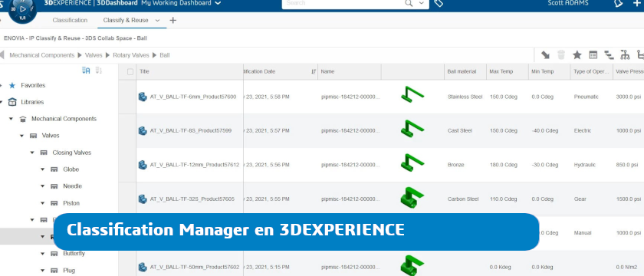Select Butterfly in the class tree
The width and height of the screenshot is (644, 276).
coord(74,254)
